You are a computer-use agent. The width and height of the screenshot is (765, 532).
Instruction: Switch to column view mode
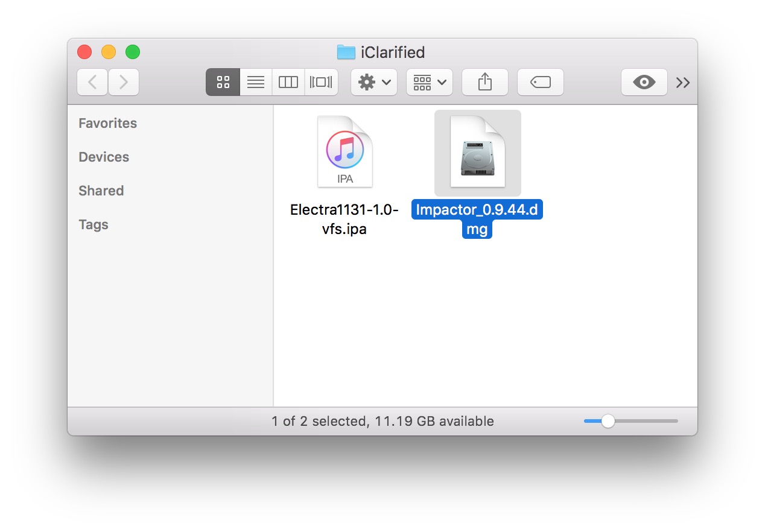coord(288,82)
